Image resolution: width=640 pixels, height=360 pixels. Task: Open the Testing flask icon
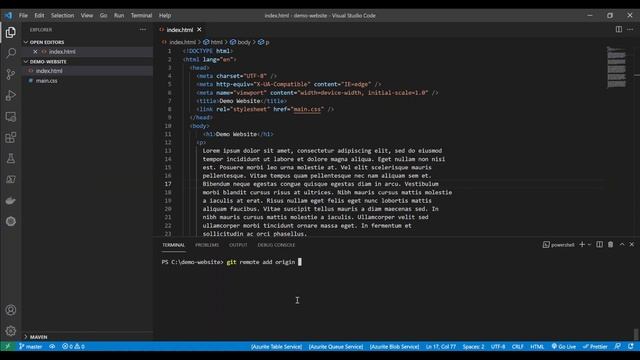click(x=11, y=159)
